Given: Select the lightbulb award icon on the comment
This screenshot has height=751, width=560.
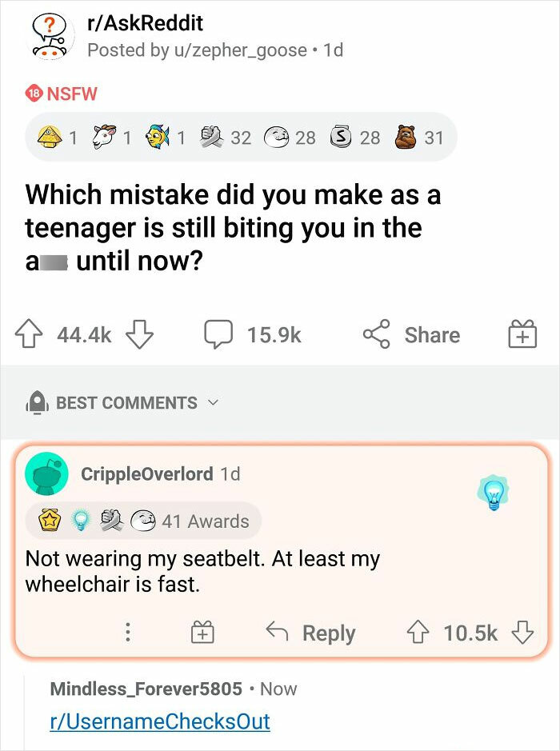Looking at the screenshot, I should point(494,490).
